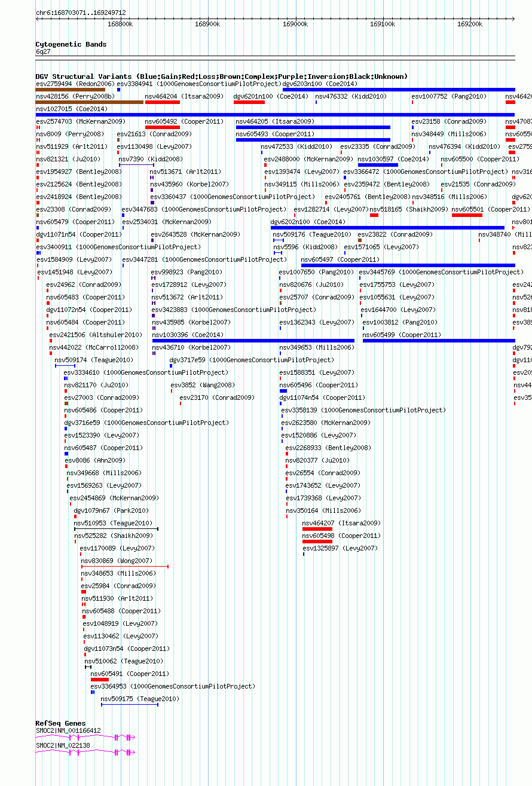Viewport: 532px width, 786px height.
Task: Click chr6:168703071..169249712 coordinate label
Action: click(x=81, y=13)
